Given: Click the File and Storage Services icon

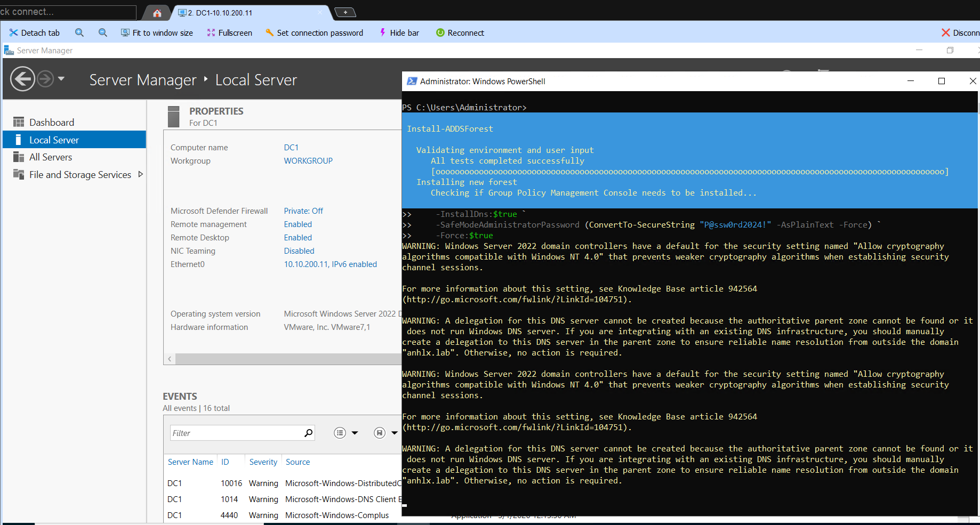Looking at the screenshot, I should [19, 174].
